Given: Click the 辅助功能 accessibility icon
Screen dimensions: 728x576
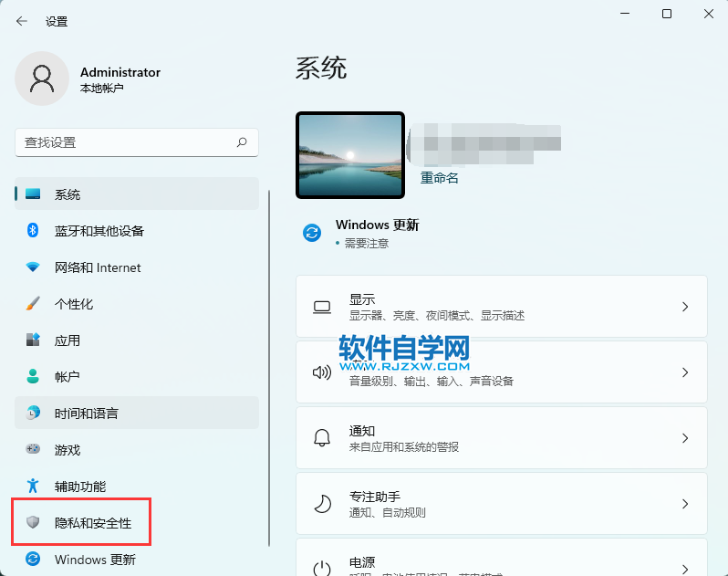Looking at the screenshot, I should pyautogui.click(x=33, y=486).
